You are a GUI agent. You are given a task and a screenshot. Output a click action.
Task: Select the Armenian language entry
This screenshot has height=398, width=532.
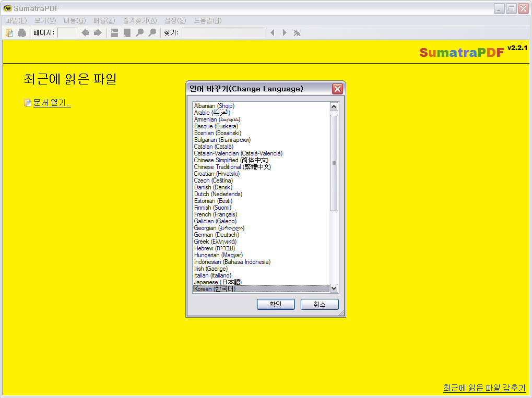pyautogui.click(x=261, y=119)
